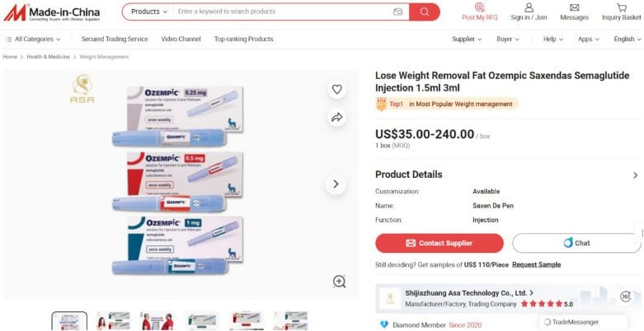Click the Request Sample link

point(537,264)
